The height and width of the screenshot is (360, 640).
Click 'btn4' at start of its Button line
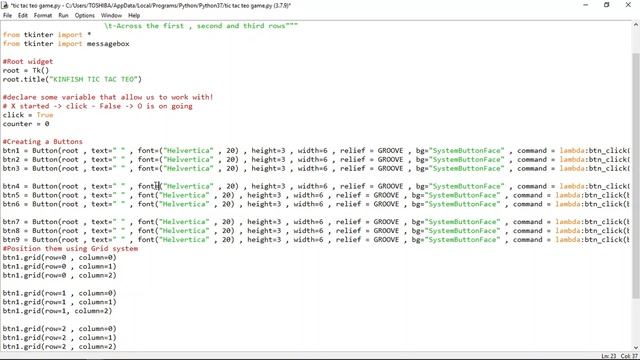click(x=11, y=186)
